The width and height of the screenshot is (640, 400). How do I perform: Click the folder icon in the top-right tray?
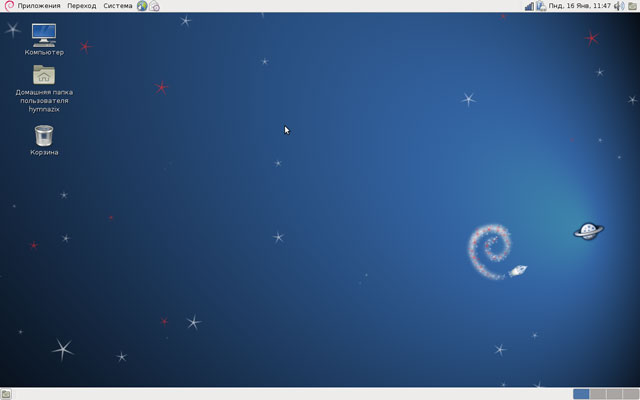(x=632, y=6)
